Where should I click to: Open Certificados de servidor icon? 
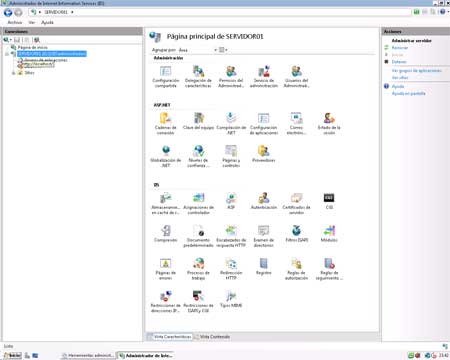pyautogui.click(x=296, y=203)
